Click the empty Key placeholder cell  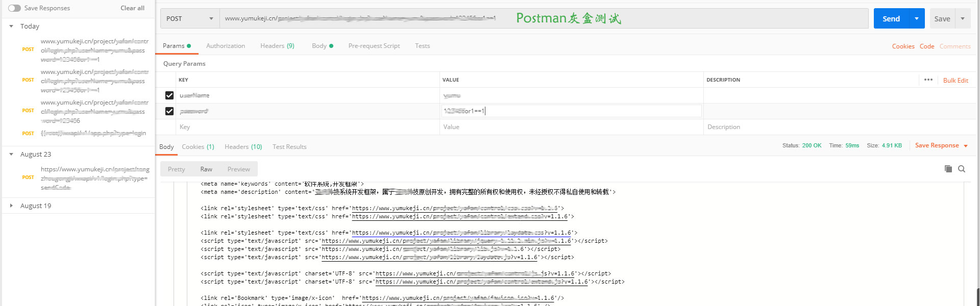pos(308,127)
